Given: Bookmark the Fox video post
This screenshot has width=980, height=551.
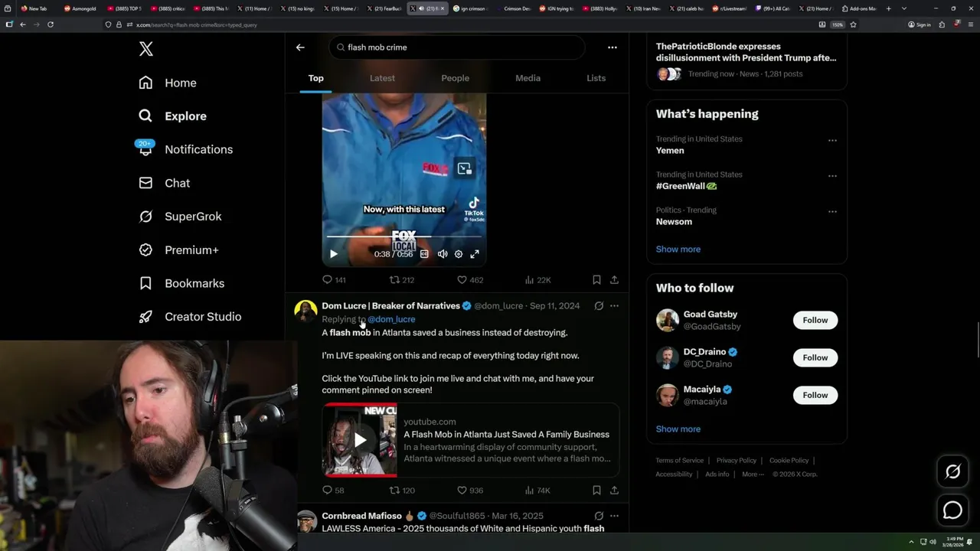Looking at the screenshot, I should pyautogui.click(x=596, y=280).
